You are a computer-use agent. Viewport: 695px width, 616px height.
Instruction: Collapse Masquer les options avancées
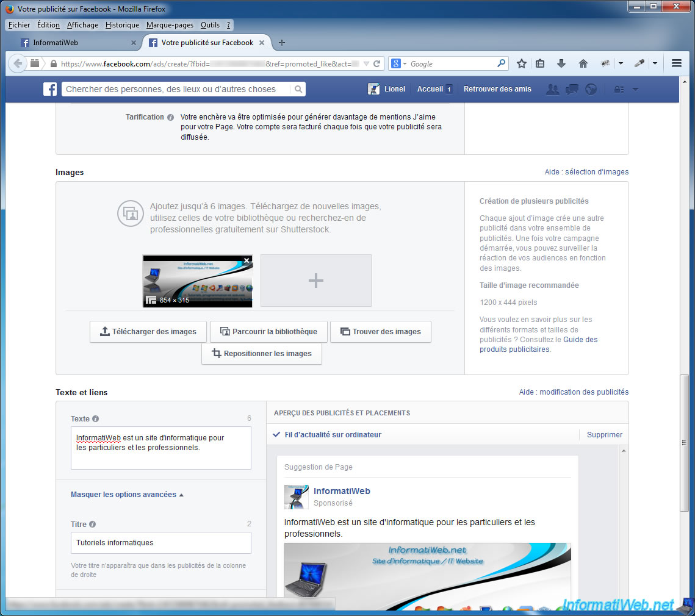pyautogui.click(x=127, y=495)
